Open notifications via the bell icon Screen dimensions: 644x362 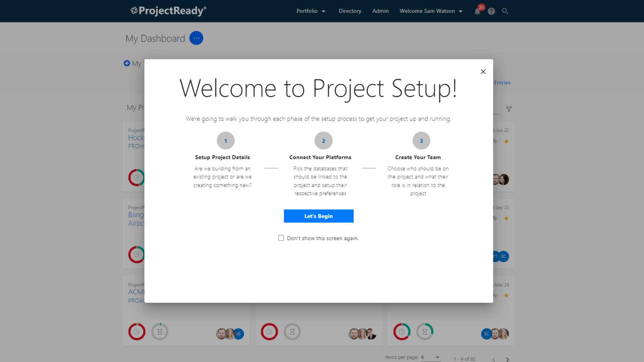coord(477,11)
